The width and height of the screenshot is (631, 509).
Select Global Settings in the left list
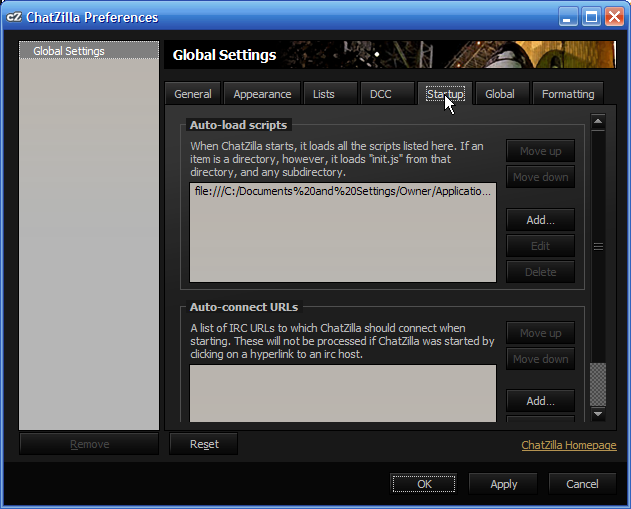pyautogui.click(x=89, y=51)
